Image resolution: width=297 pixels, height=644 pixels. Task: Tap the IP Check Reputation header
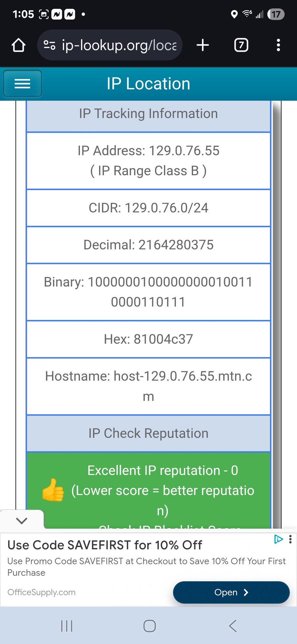pyautogui.click(x=148, y=433)
